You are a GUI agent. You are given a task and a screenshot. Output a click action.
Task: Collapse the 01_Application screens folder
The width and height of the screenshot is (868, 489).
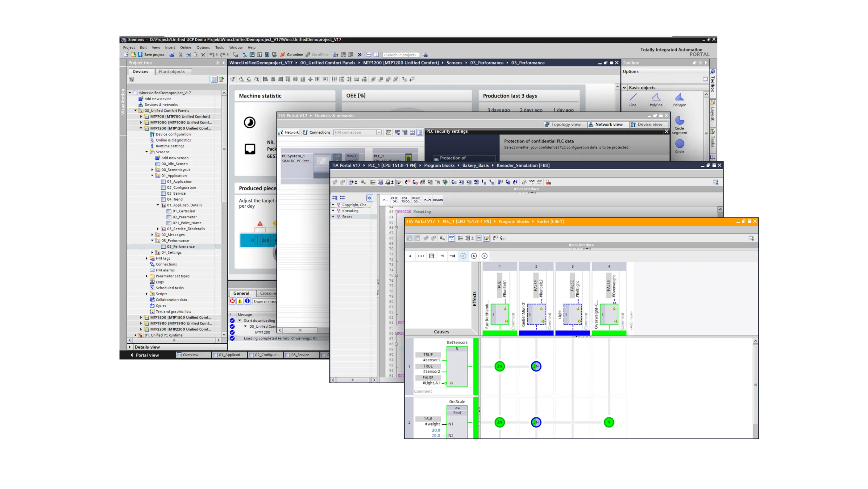click(152, 176)
